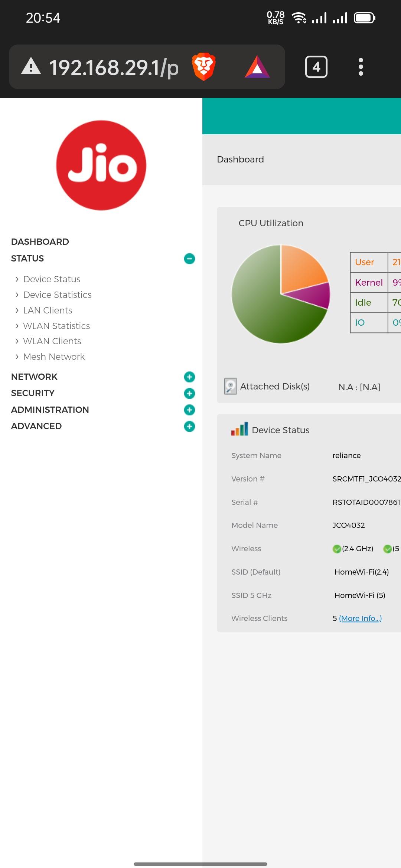Open the Mesh Network page
This screenshot has width=401, height=868.
[x=54, y=357]
